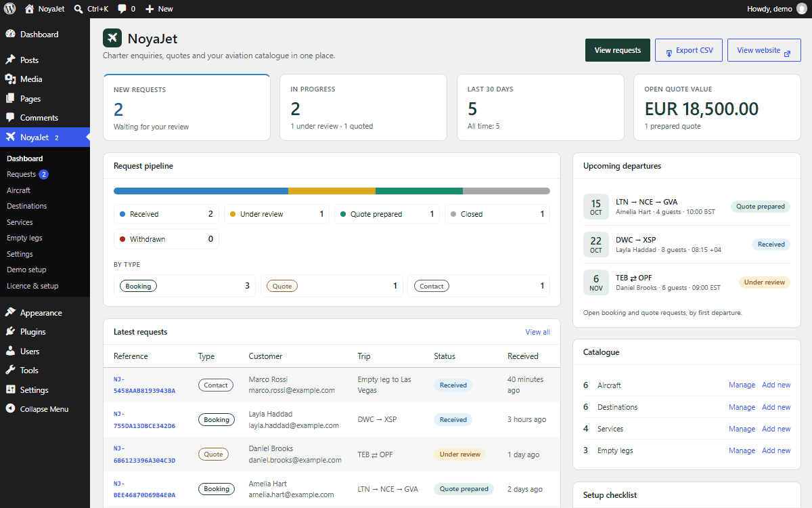The image size is (812, 508).
Task: Open the Licence & setup submenu item
Action: click(x=32, y=286)
